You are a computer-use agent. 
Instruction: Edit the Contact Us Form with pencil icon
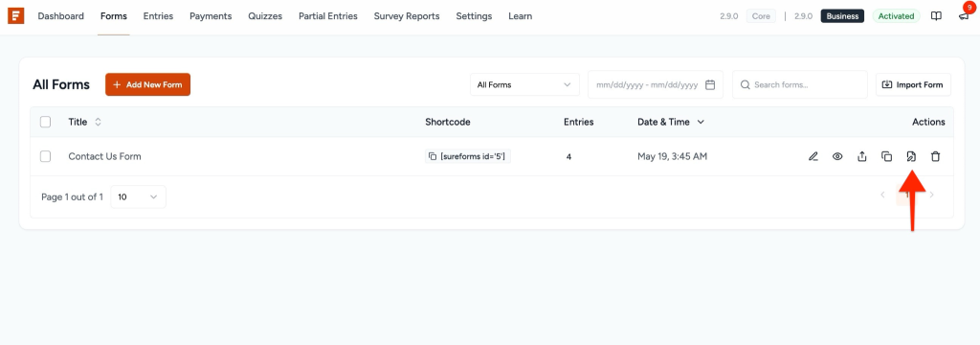point(813,156)
